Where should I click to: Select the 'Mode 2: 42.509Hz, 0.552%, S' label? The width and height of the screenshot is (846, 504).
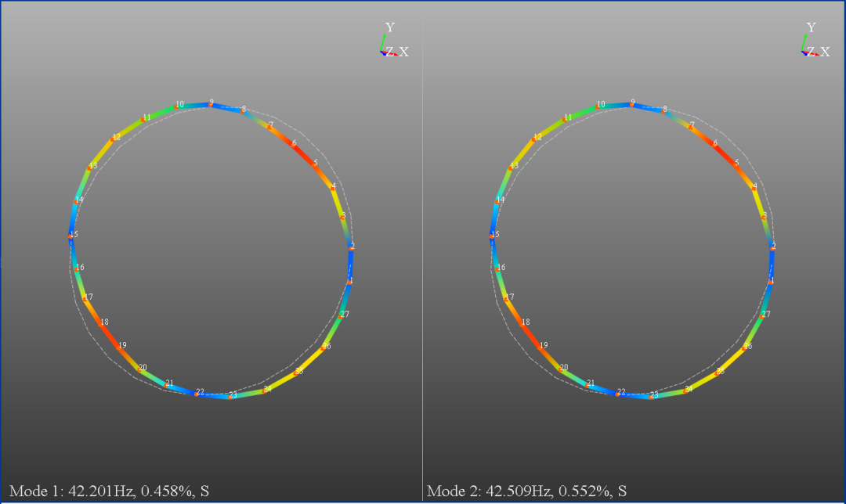click(x=526, y=491)
